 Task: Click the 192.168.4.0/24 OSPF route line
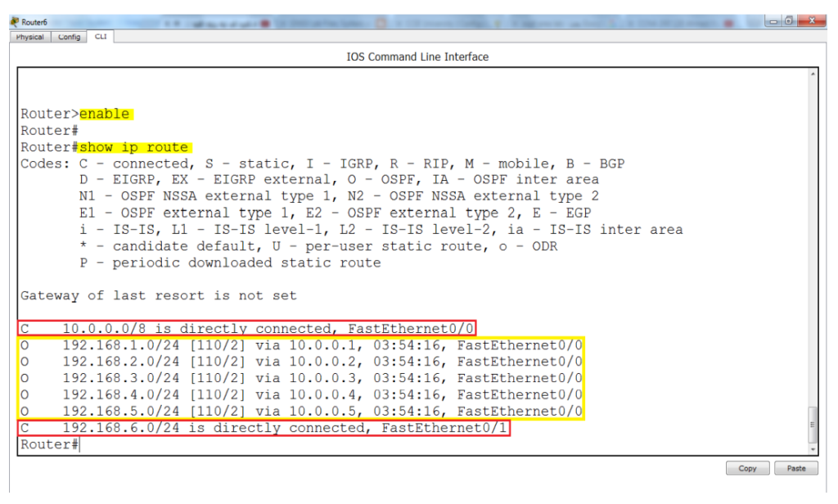click(x=301, y=395)
